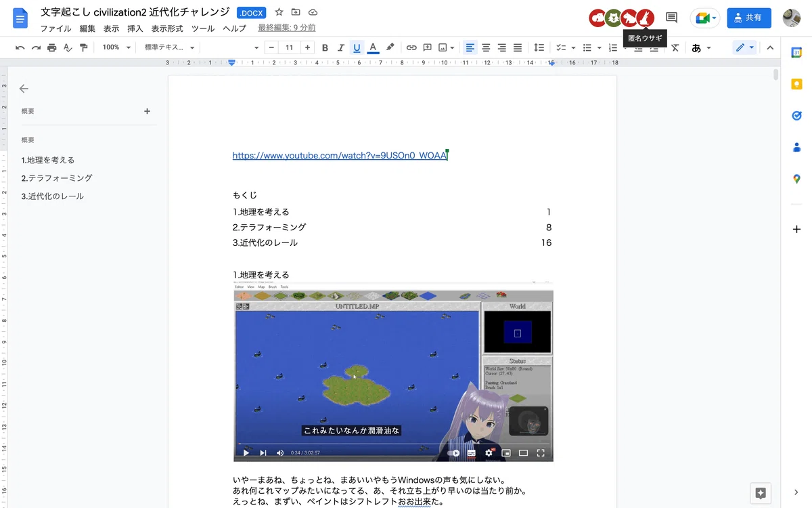Open Google Maps in the side panel
This screenshot has width=812, height=508.
[x=796, y=179]
